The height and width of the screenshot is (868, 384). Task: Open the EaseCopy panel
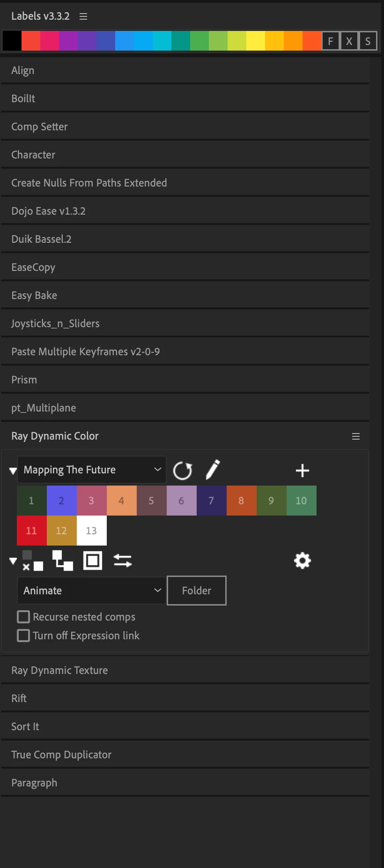(185, 267)
